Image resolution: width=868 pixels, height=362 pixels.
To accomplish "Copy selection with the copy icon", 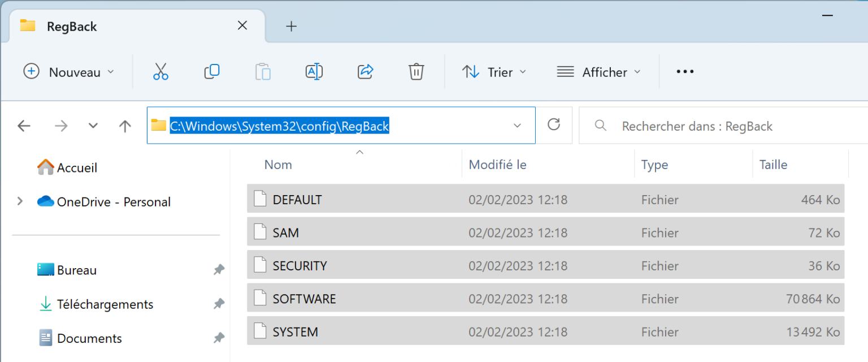I will pos(211,71).
